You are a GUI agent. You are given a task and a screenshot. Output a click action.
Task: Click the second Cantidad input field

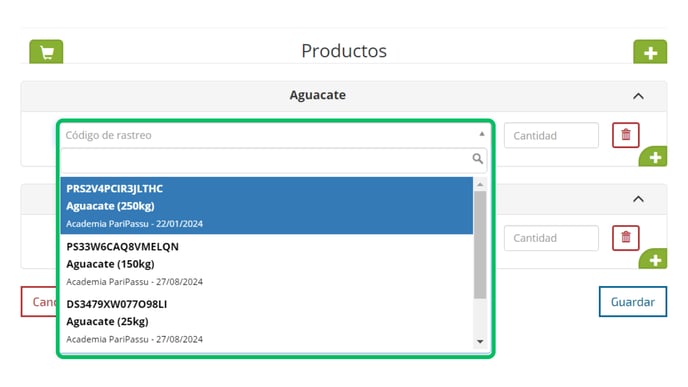point(551,238)
